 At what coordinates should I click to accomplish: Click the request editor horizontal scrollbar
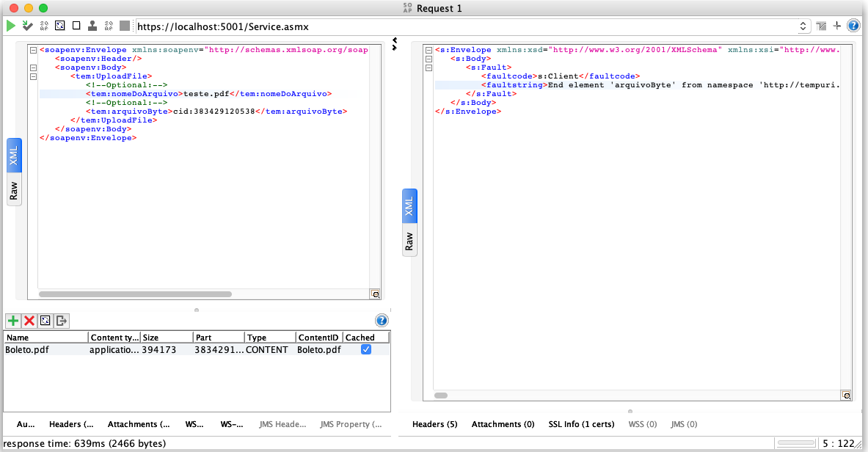point(135,294)
